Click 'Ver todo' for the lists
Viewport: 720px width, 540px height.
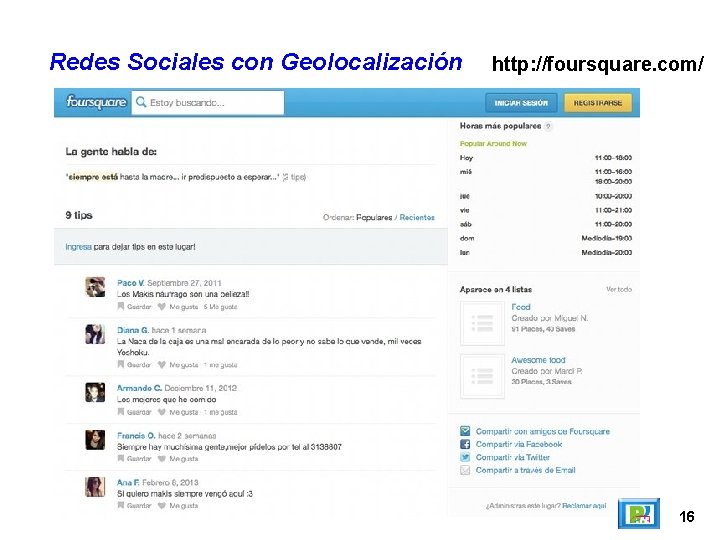click(x=619, y=289)
